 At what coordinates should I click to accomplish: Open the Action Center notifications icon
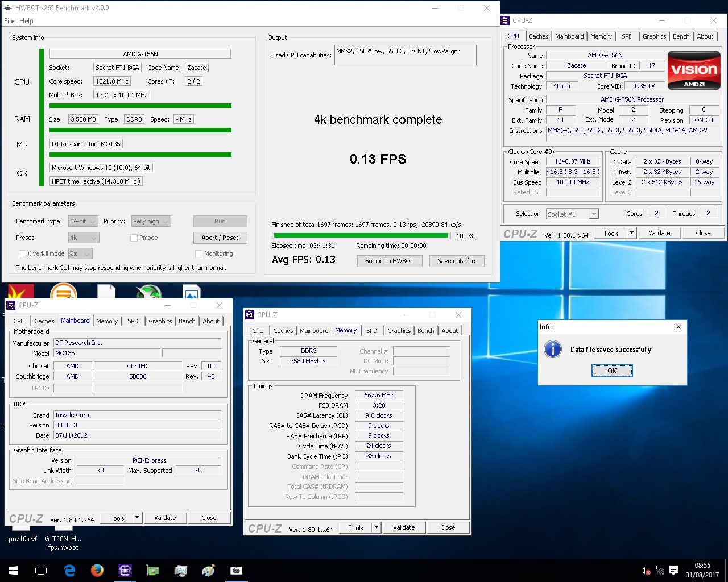(x=673, y=571)
